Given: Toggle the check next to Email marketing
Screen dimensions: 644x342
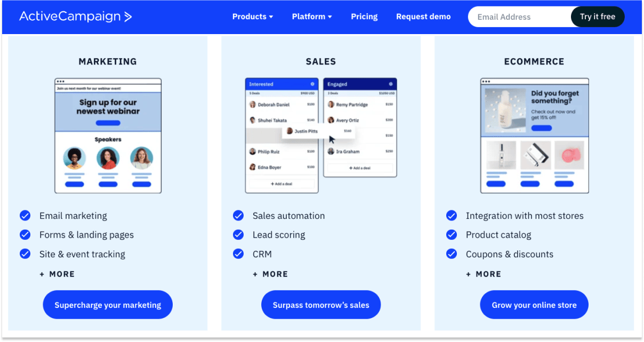Looking at the screenshot, I should tap(25, 215).
